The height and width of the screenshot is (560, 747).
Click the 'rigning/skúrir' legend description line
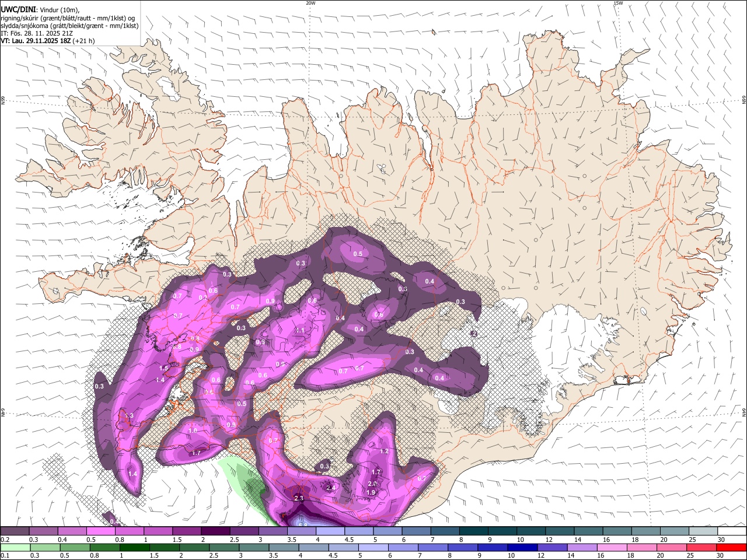[x=67, y=18]
